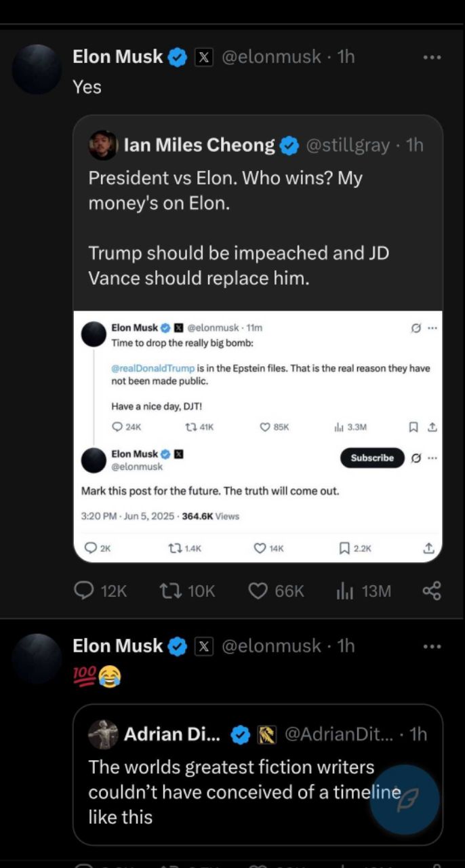This screenshot has height=868, width=465.
Task: Select the like heart icon showing 66K
Action: point(258,591)
